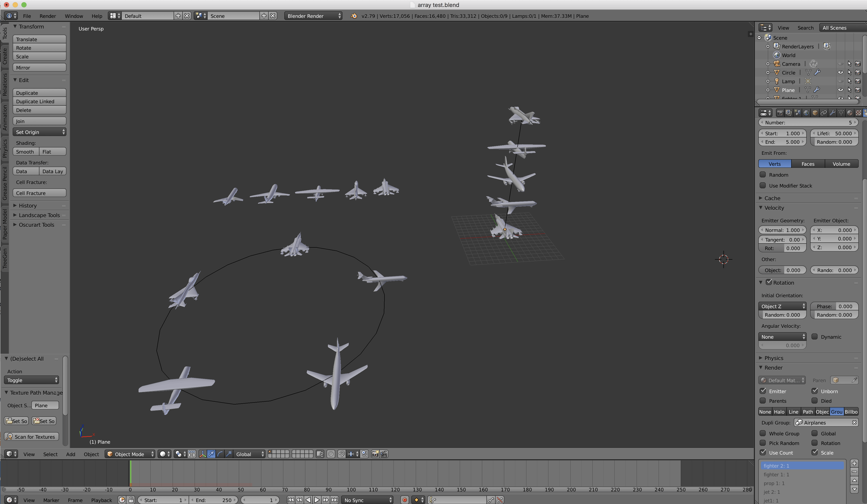Open the World properties globe tab

(x=806, y=113)
